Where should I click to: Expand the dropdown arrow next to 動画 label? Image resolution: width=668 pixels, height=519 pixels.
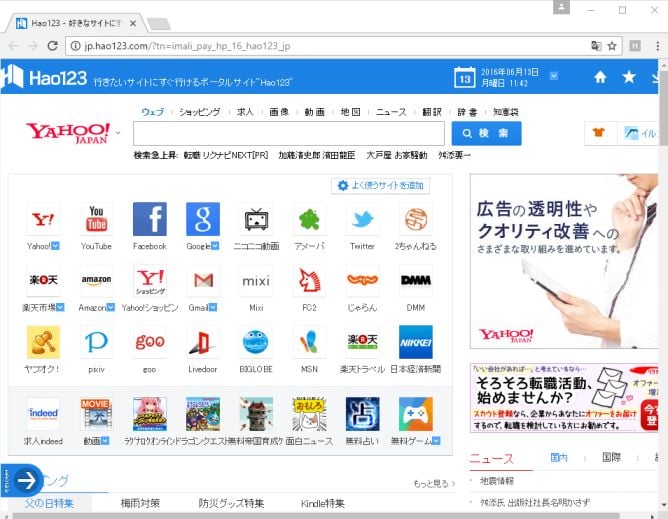(x=105, y=441)
